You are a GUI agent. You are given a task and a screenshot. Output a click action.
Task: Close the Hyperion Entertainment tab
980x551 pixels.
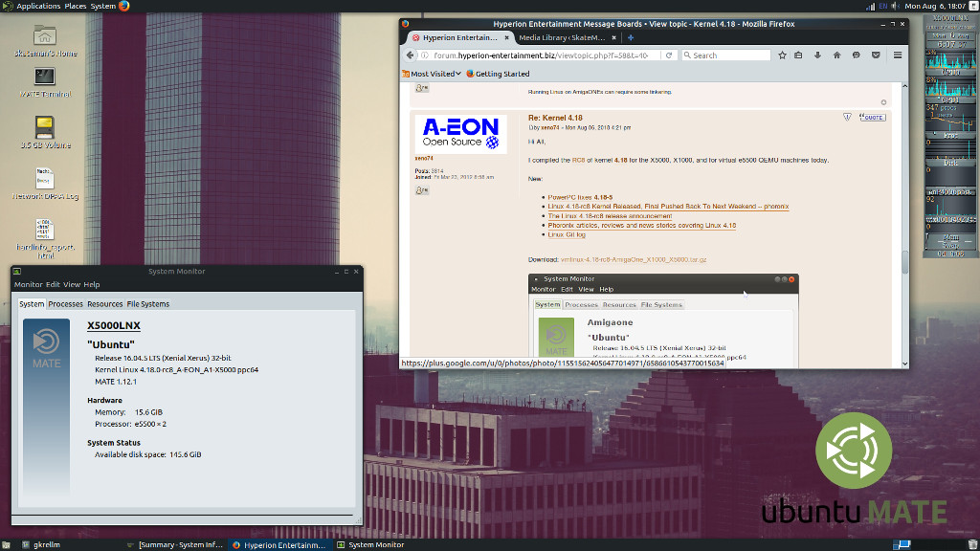[x=507, y=37]
